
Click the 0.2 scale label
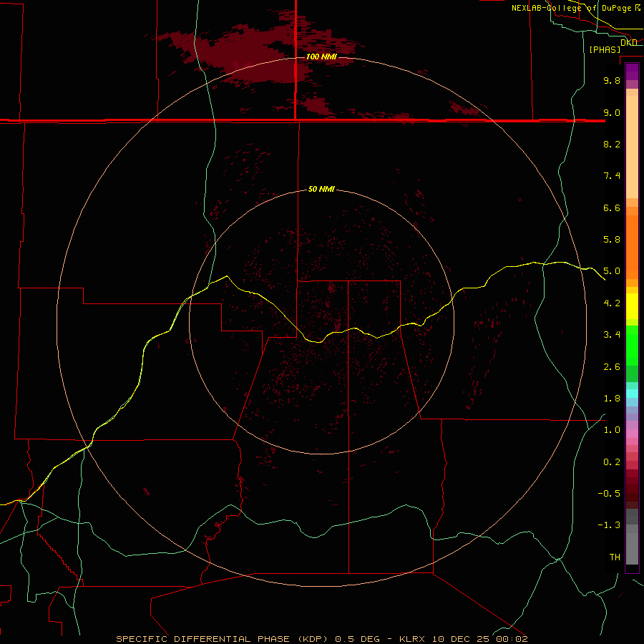point(612,462)
